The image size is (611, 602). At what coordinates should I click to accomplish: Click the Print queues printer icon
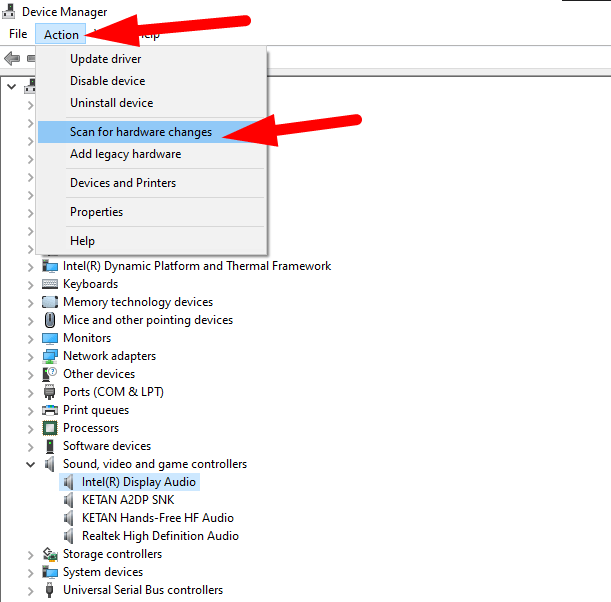[x=50, y=410]
